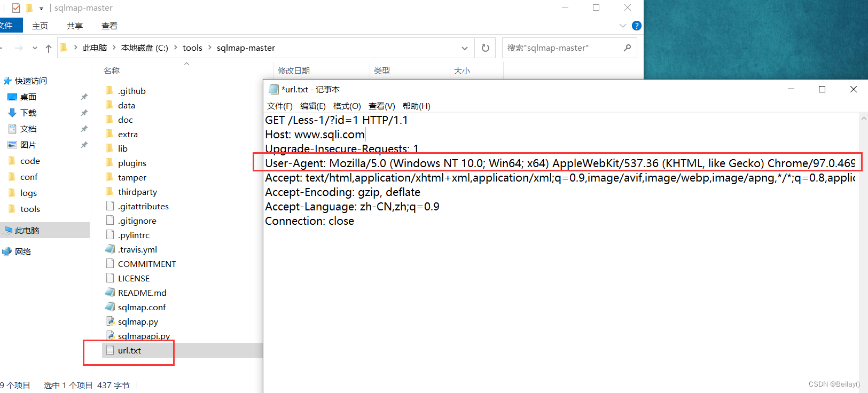868x393 pixels.
Task: Click tools segment in address path
Action: click(193, 48)
